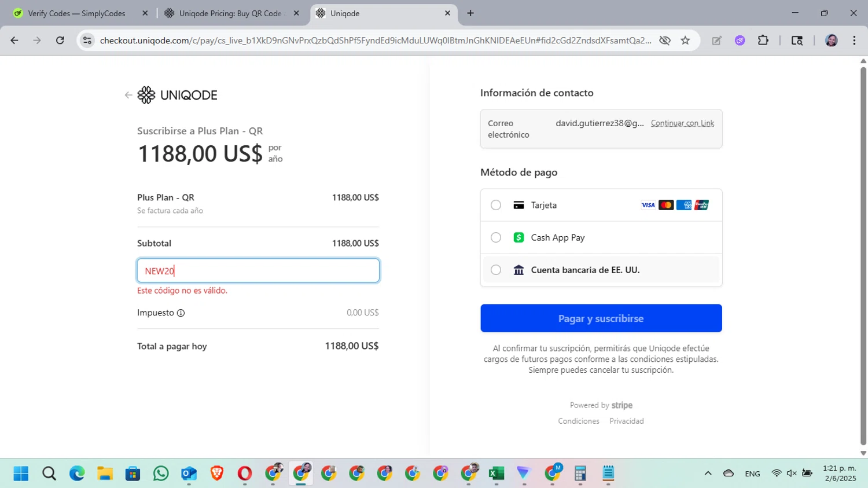Go forward in browser history
This screenshot has width=868, height=488.
[37, 41]
